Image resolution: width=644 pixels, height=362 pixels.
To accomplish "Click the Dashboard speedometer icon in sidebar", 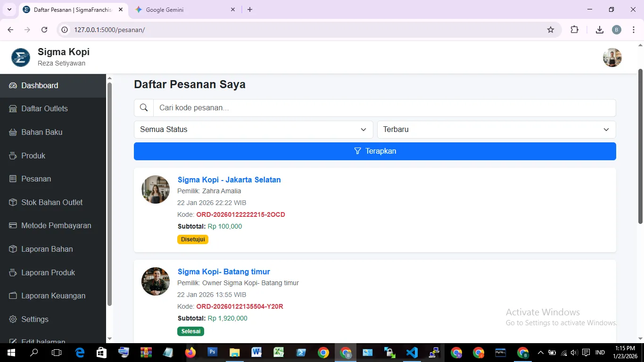I will [13, 85].
